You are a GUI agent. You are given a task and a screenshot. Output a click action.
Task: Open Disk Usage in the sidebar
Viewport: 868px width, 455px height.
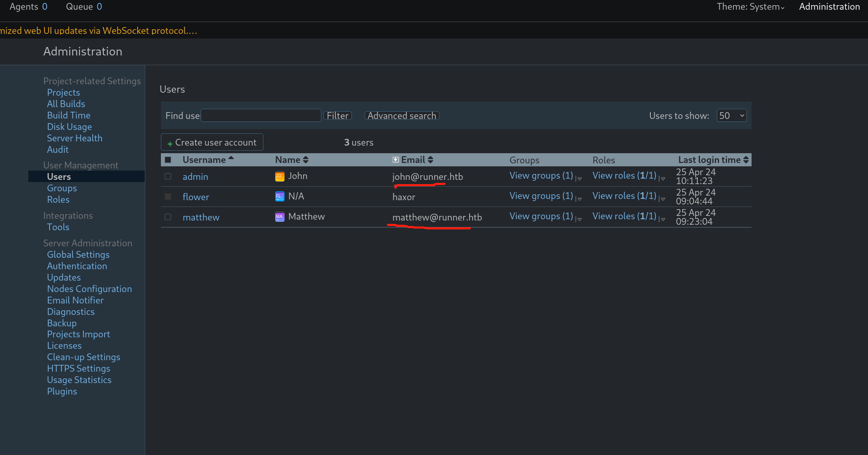pyautogui.click(x=69, y=127)
